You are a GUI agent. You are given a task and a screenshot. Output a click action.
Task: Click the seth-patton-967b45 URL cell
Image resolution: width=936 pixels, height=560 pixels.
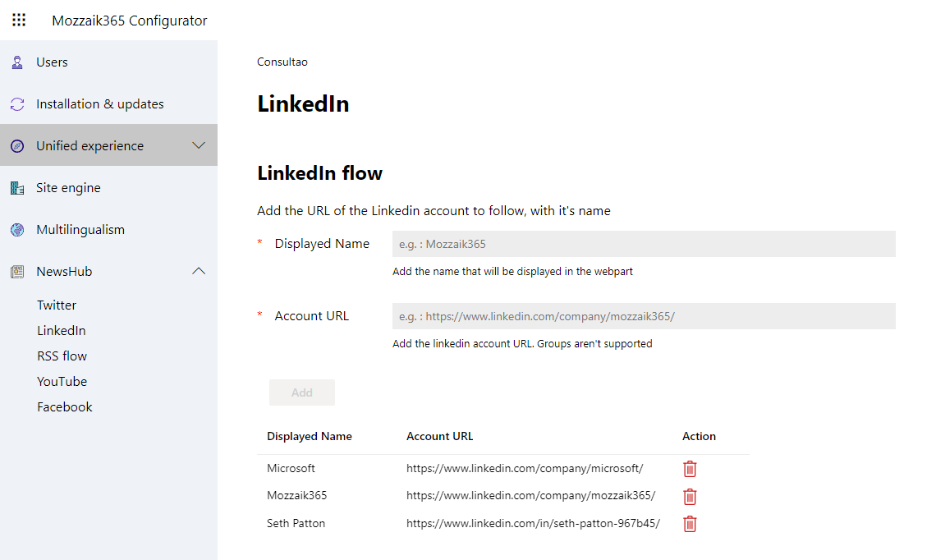533,524
